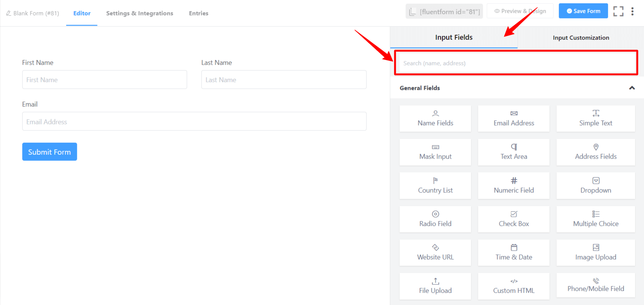Add the Mask Input field
The height and width of the screenshot is (305, 644).
tap(435, 152)
